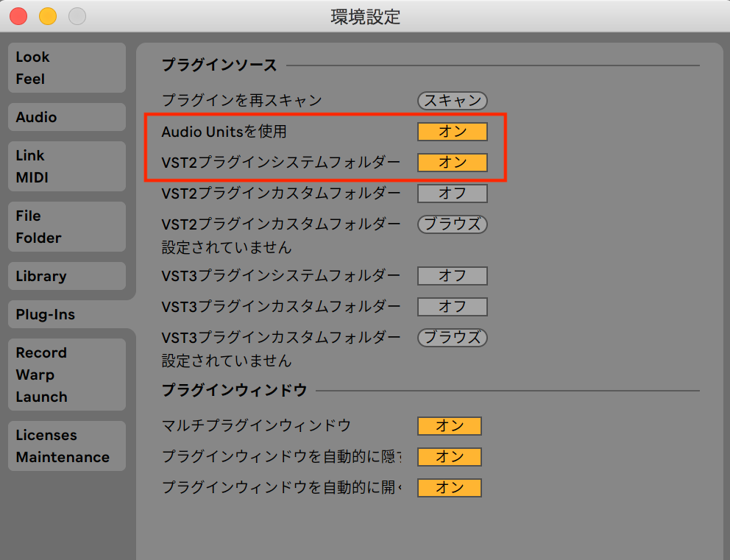Click ブラウズ for VST3 custom folder
The image size is (730, 560).
(452, 338)
